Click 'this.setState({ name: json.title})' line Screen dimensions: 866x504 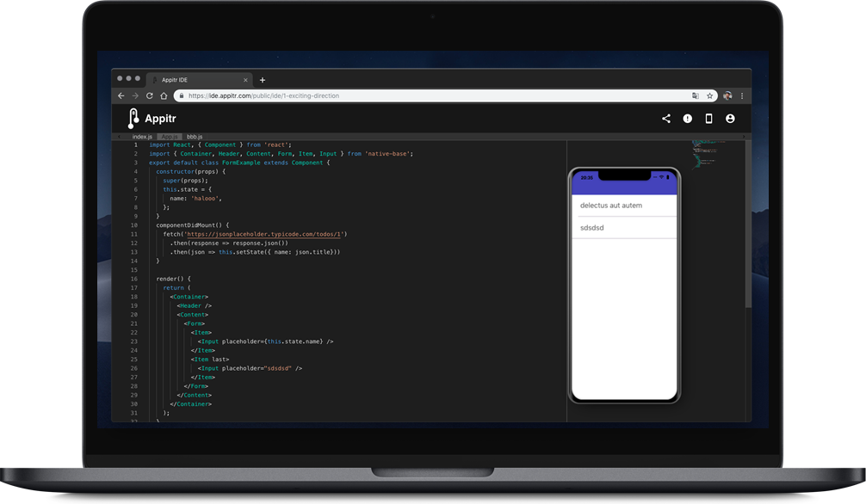coord(255,252)
